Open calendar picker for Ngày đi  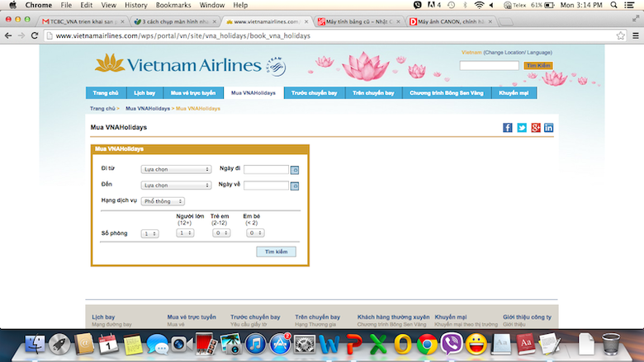tap(295, 170)
